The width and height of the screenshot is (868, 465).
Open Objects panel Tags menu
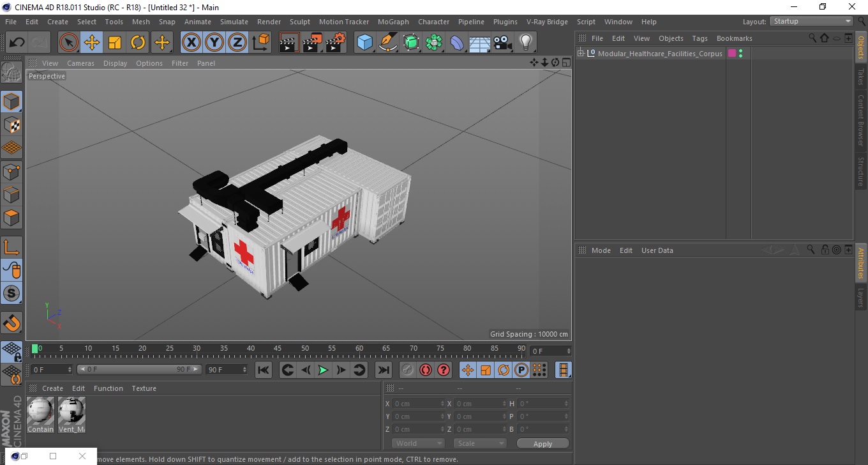(700, 38)
